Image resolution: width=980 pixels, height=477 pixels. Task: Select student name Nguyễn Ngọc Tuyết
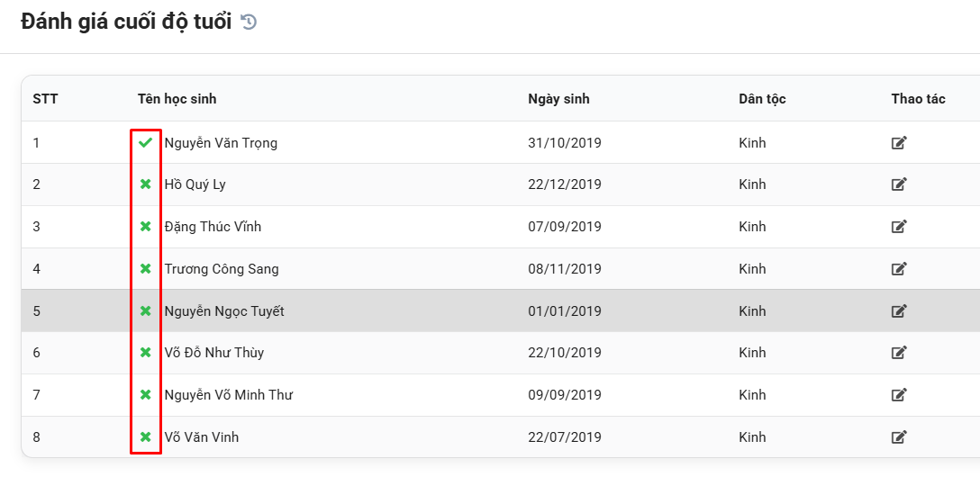tap(224, 311)
